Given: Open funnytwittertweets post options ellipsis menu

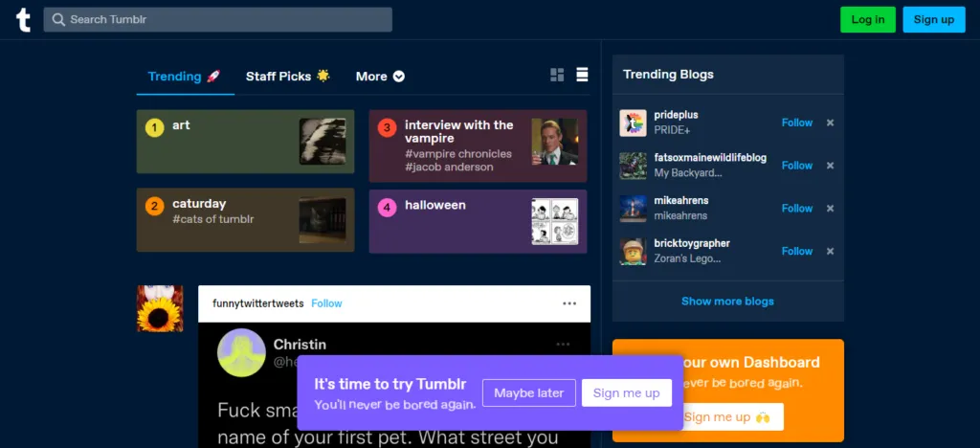Looking at the screenshot, I should (569, 303).
